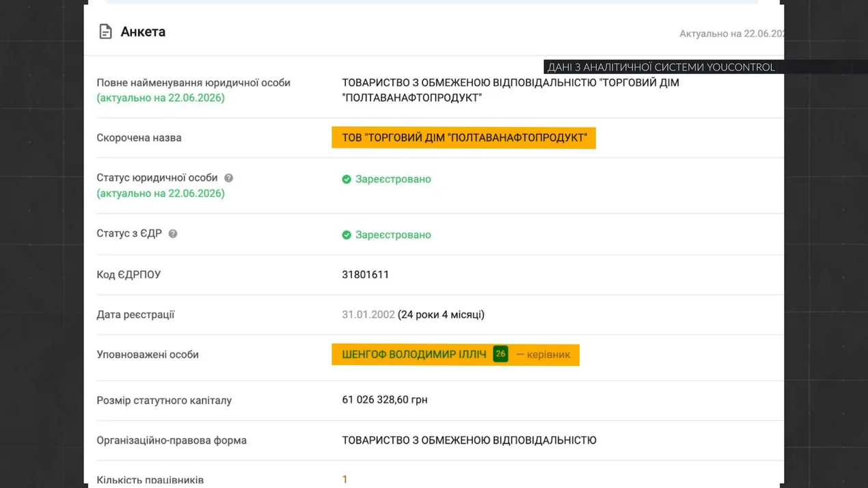This screenshot has width=868, height=488.
Task: Click the керівник role label
Action: [x=548, y=355]
